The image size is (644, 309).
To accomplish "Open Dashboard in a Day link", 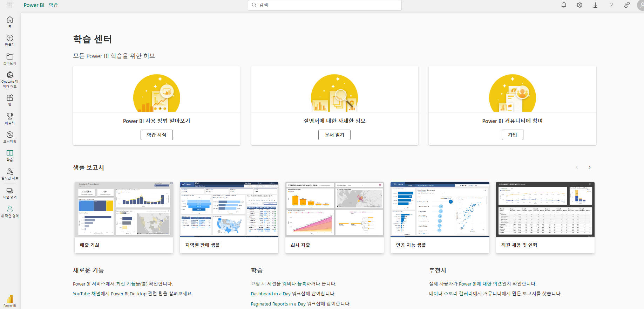I will [x=271, y=294].
